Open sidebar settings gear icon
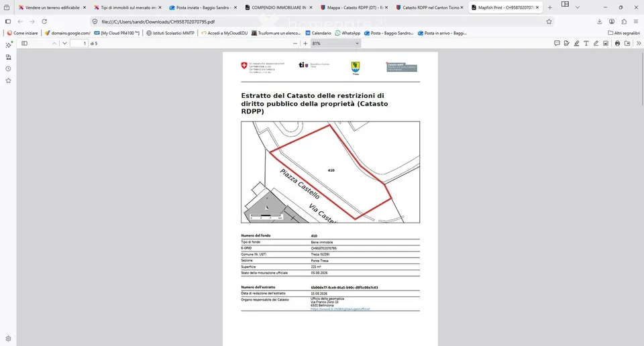Image resolution: width=644 pixels, height=346 pixels. [x=8, y=339]
